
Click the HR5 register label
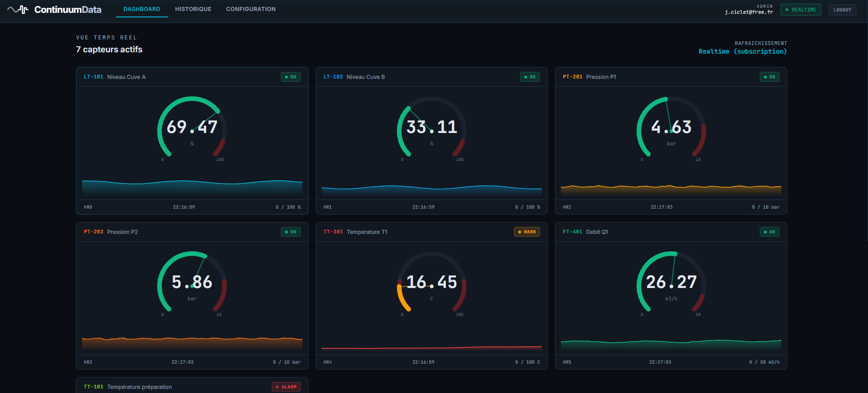tap(567, 362)
